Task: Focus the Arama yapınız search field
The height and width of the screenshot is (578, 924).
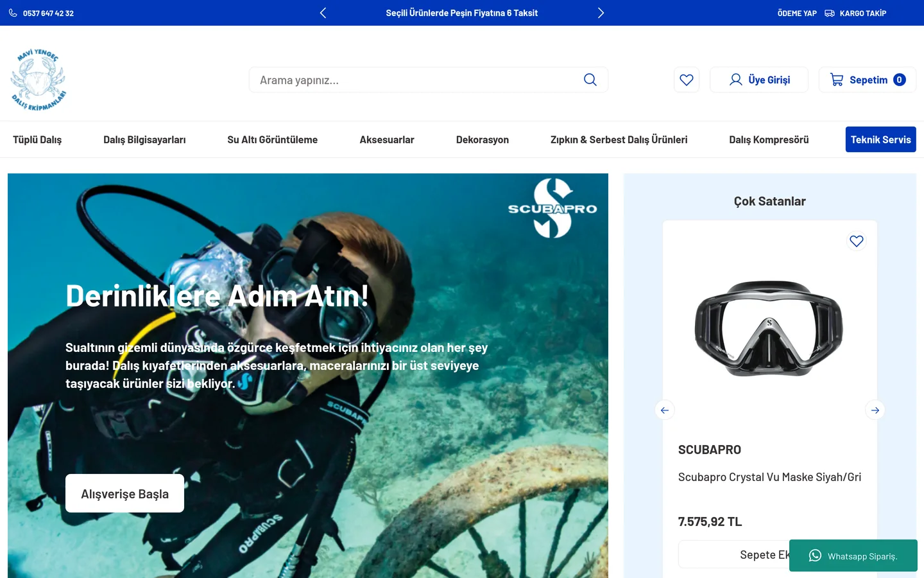Action: tap(429, 80)
